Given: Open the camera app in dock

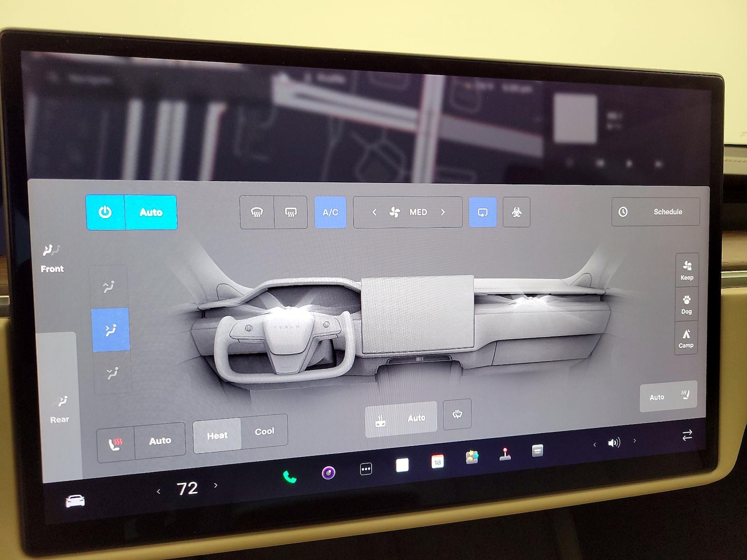Looking at the screenshot, I should click(329, 473).
